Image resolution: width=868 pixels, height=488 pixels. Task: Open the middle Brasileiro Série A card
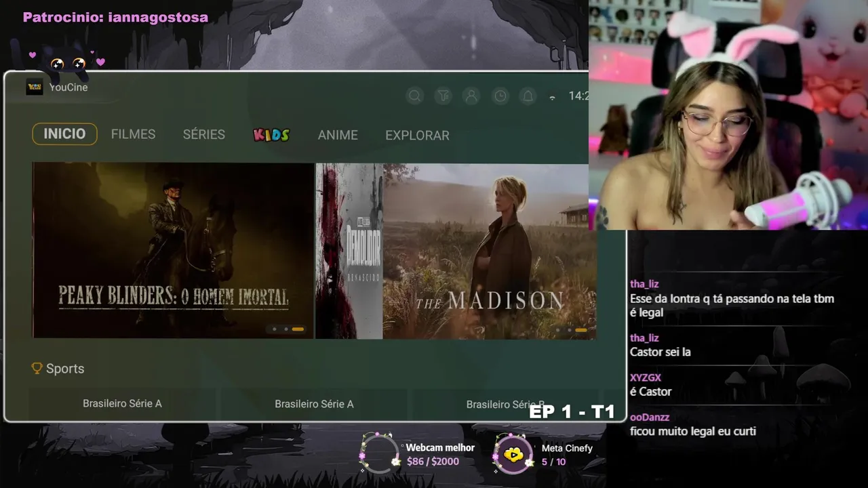click(314, 404)
